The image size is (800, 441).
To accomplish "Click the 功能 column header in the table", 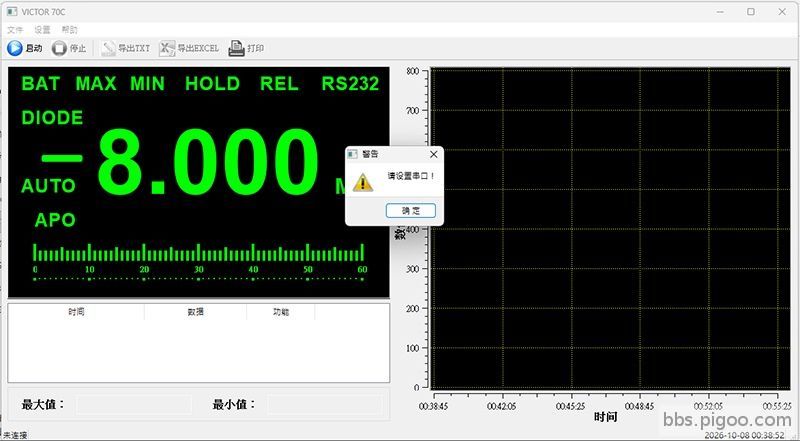I will [281, 312].
